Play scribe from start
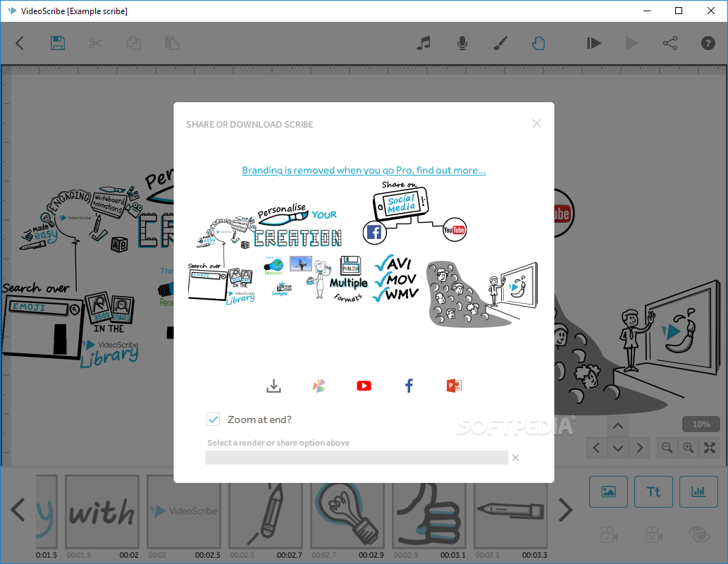 pyautogui.click(x=593, y=44)
